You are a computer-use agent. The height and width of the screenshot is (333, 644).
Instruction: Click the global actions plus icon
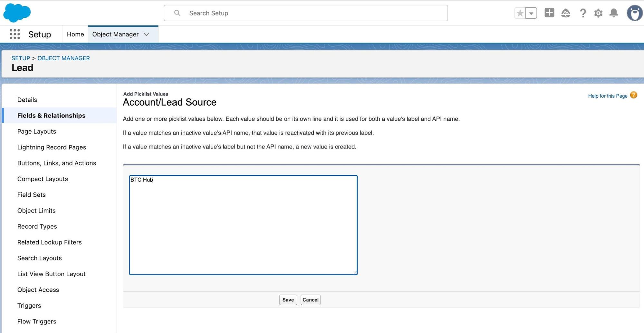[549, 13]
